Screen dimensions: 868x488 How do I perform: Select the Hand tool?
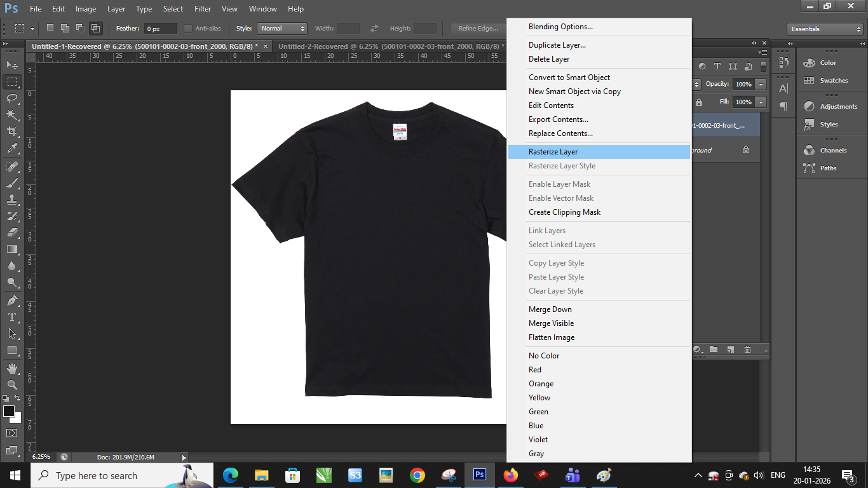(12, 368)
